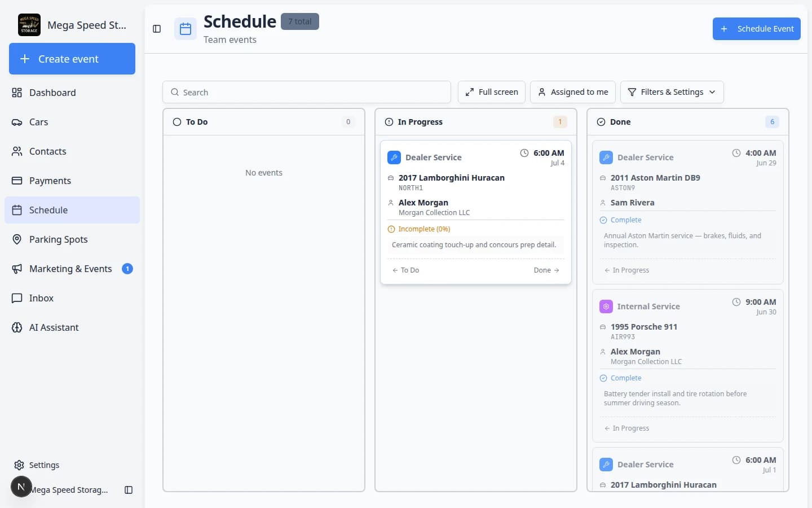Collapse sidebar via bottom panel icon

tap(129, 490)
